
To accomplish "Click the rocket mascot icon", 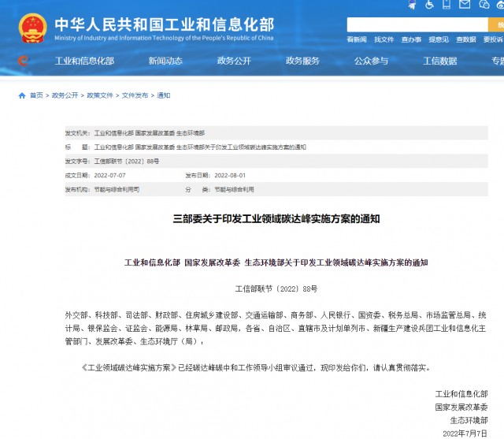I will click(412, 4).
